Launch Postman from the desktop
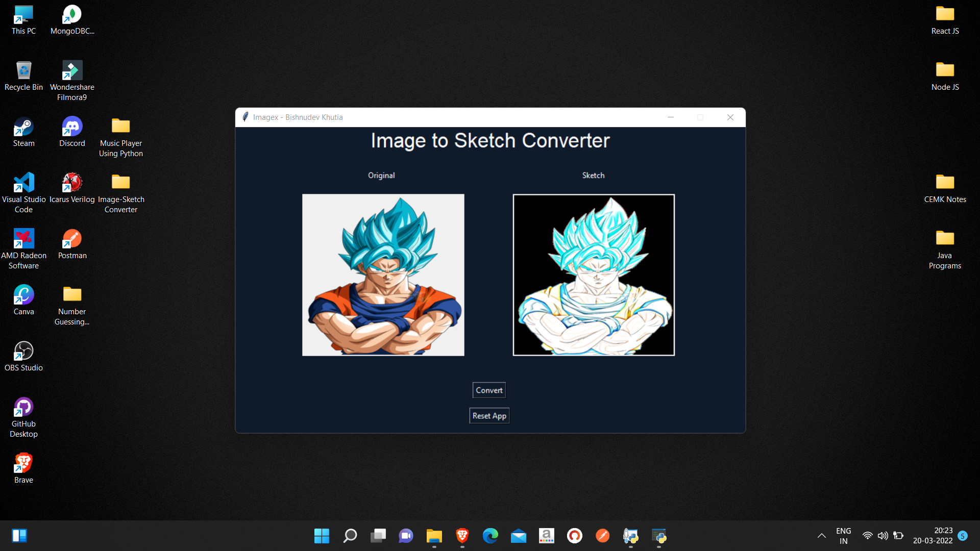 72,244
